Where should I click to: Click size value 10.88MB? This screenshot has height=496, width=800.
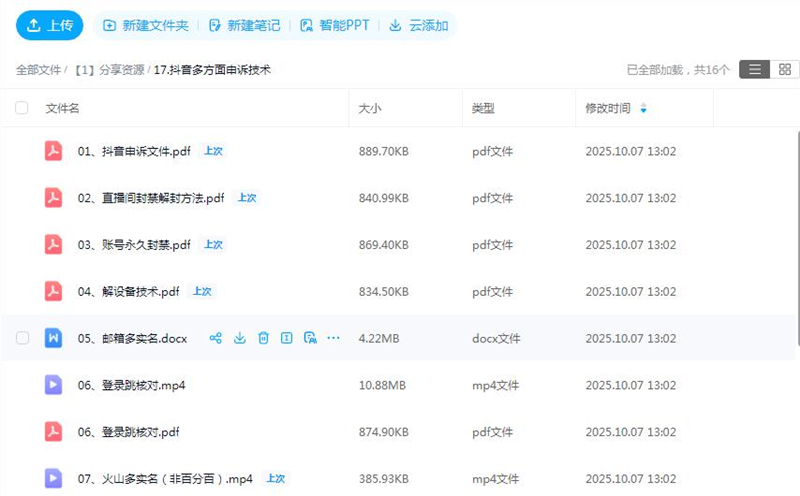tap(382, 385)
